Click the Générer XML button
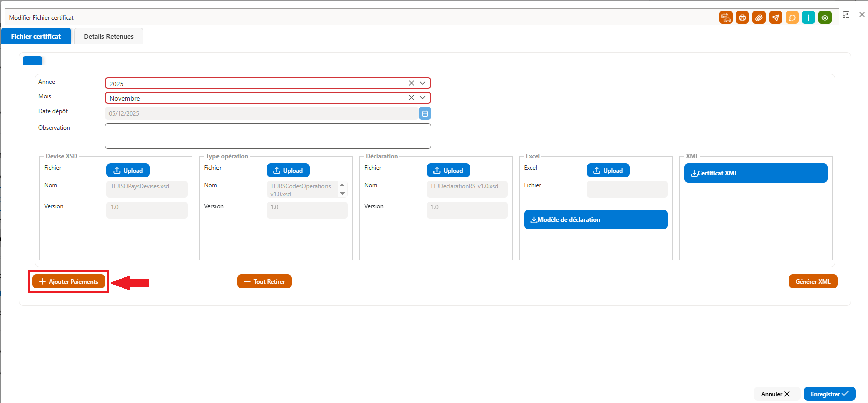 click(x=813, y=281)
